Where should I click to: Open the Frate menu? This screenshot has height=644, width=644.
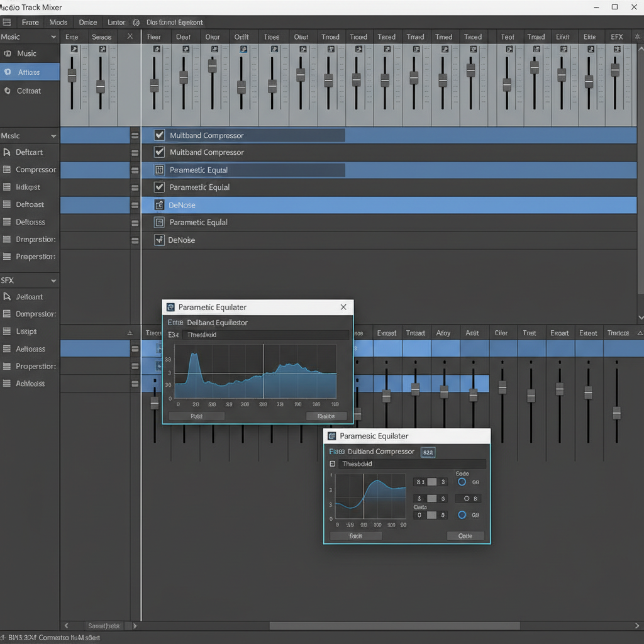click(30, 22)
